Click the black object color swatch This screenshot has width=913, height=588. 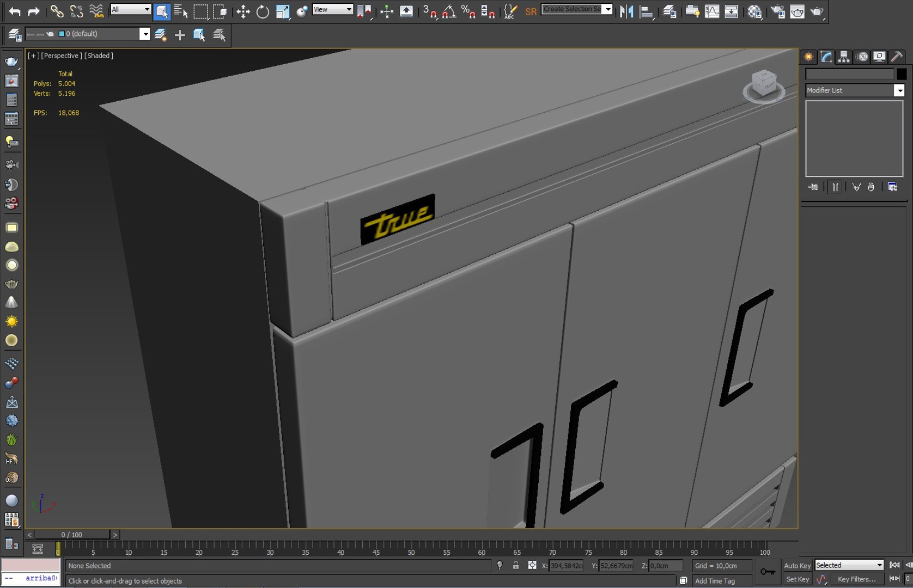(902, 74)
